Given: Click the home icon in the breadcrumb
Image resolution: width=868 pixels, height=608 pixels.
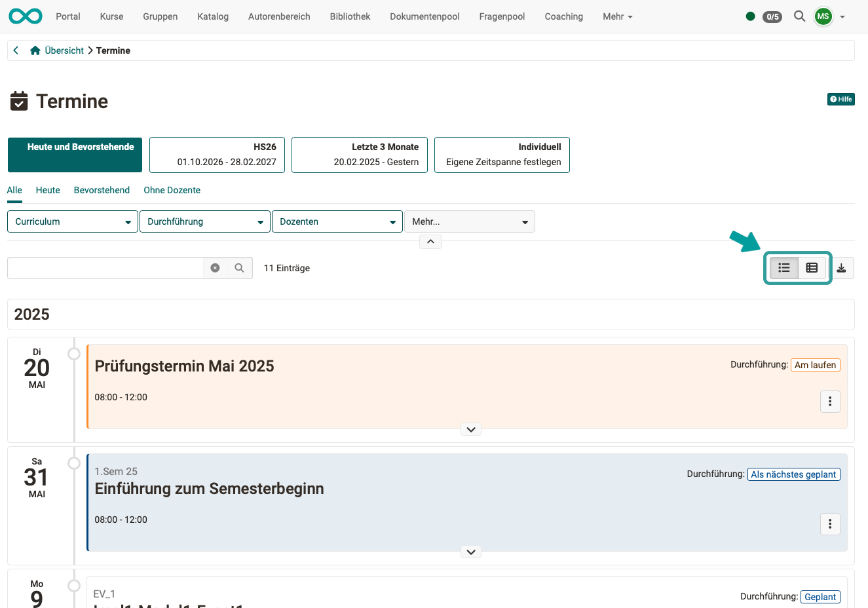Looking at the screenshot, I should pos(35,50).
